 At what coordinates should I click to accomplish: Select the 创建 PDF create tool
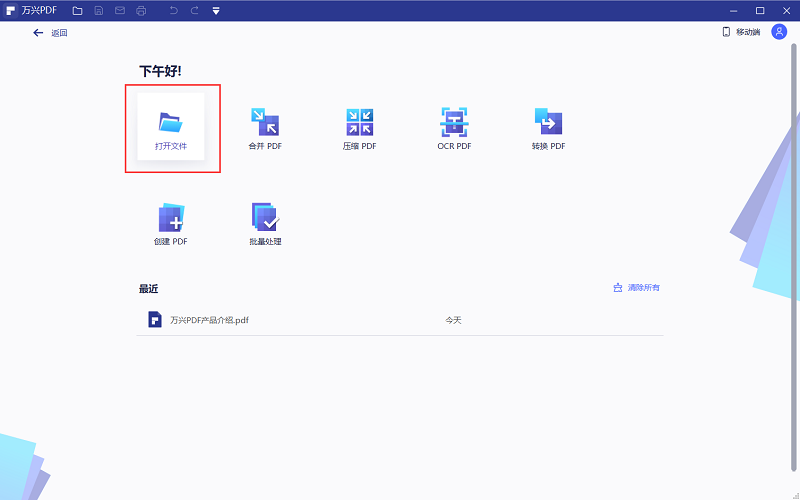[171, 223]
